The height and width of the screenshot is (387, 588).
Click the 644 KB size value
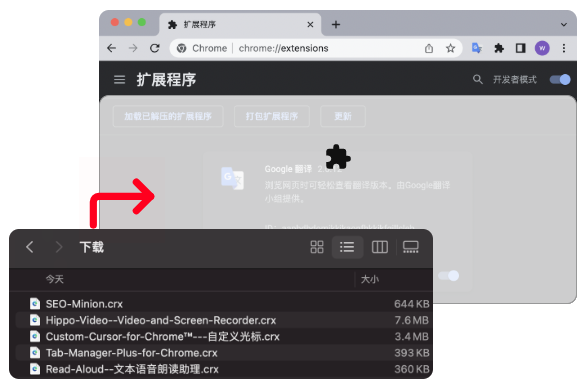click(x=411, y=304)
